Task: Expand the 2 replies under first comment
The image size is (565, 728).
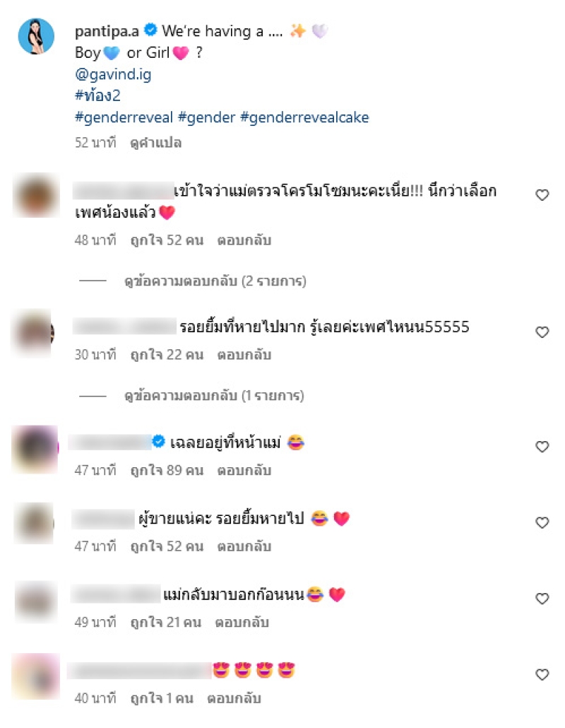Action: [215, 281]
